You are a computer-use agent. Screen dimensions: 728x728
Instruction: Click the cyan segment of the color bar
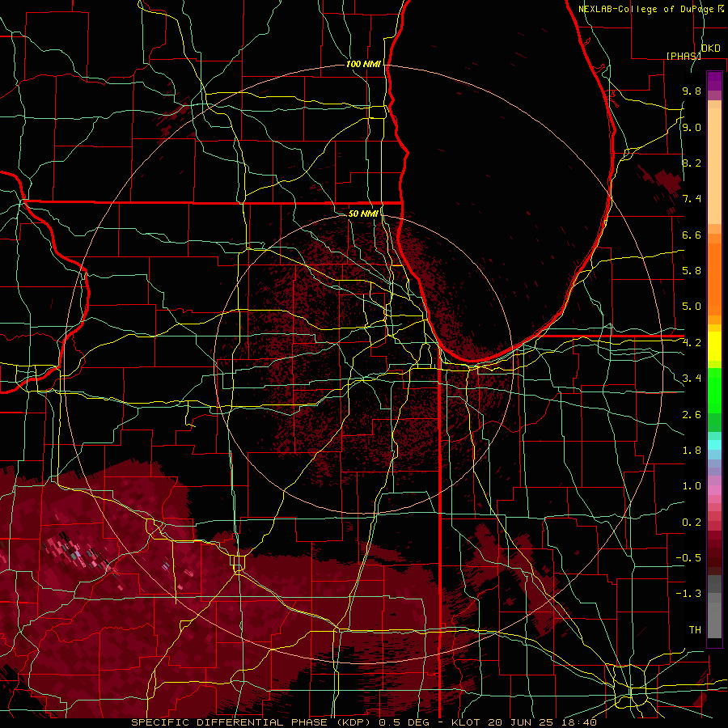pyautogui.click(x=714, y=445)
